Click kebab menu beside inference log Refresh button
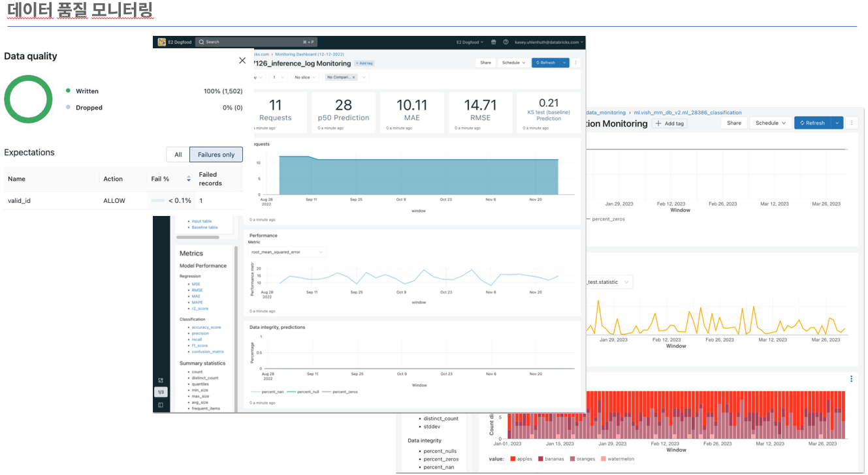The image size is (868, 475). tap(575, 63)
